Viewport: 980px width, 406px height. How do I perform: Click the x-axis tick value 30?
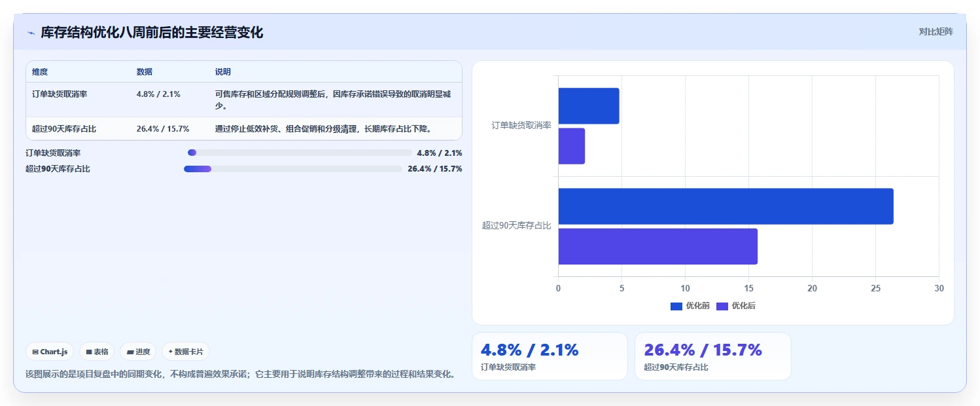(x=939, y=289)
